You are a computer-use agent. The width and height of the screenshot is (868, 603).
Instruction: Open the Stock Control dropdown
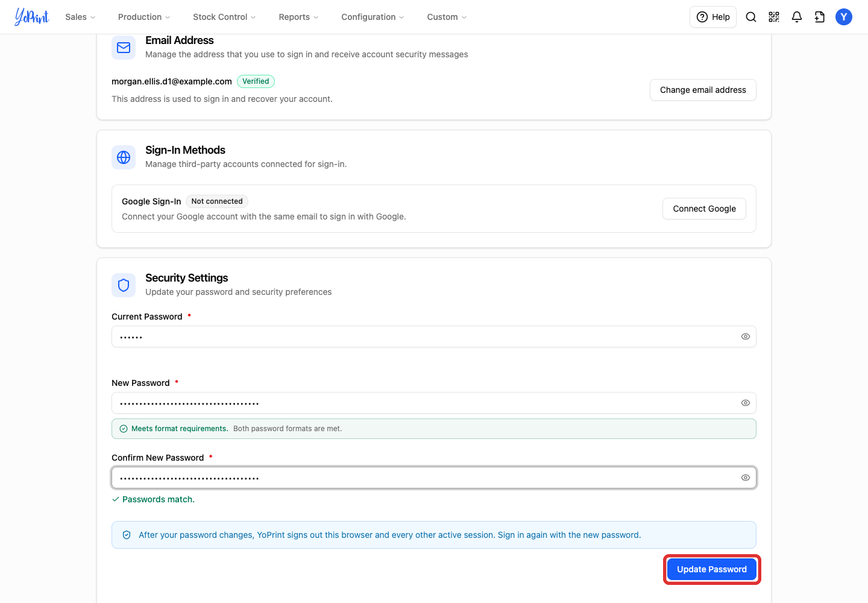point(224,17)
